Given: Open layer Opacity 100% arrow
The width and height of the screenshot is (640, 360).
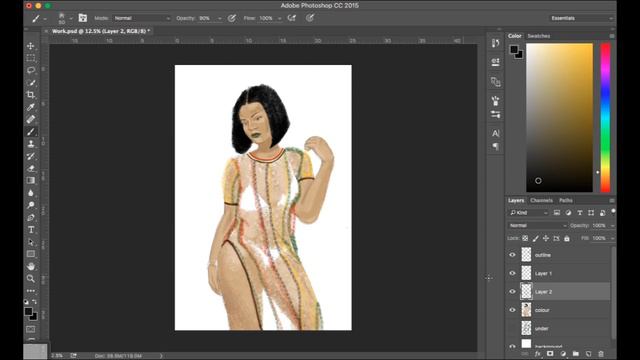Looking at the screenshot, I should (612, 226).
